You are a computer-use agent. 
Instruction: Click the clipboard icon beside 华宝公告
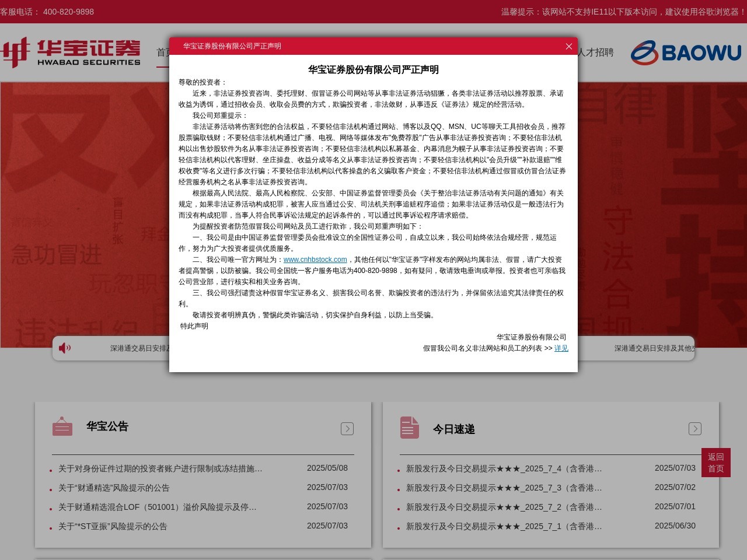click(62, 426)
